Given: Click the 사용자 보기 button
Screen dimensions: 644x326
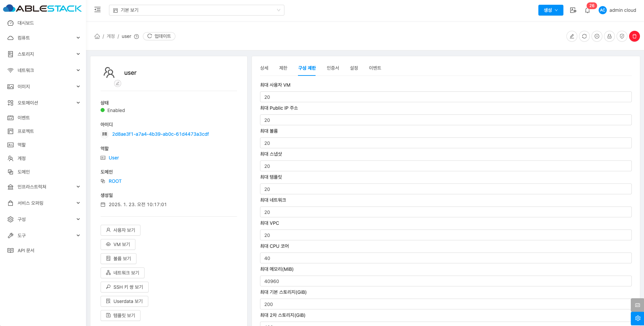Looking at the screenshot, I should coord(121,230).
